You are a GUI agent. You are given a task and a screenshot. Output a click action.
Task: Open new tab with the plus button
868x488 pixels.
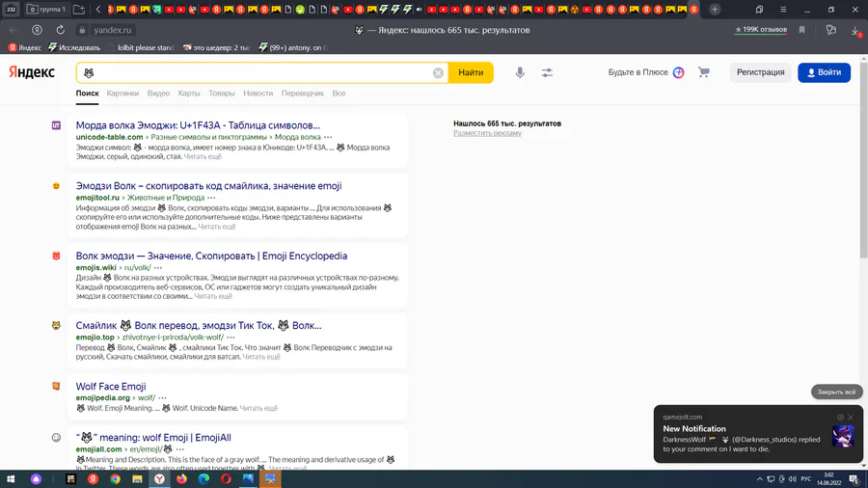pos(716,10)
